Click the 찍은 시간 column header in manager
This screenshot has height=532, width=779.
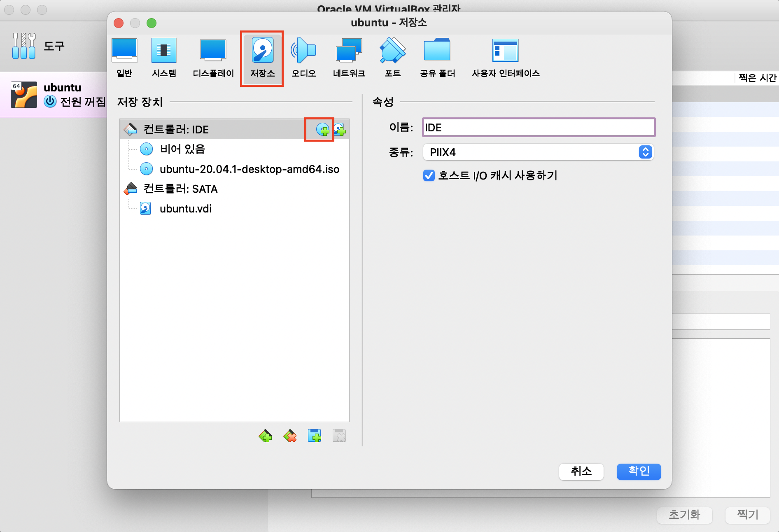757,78
